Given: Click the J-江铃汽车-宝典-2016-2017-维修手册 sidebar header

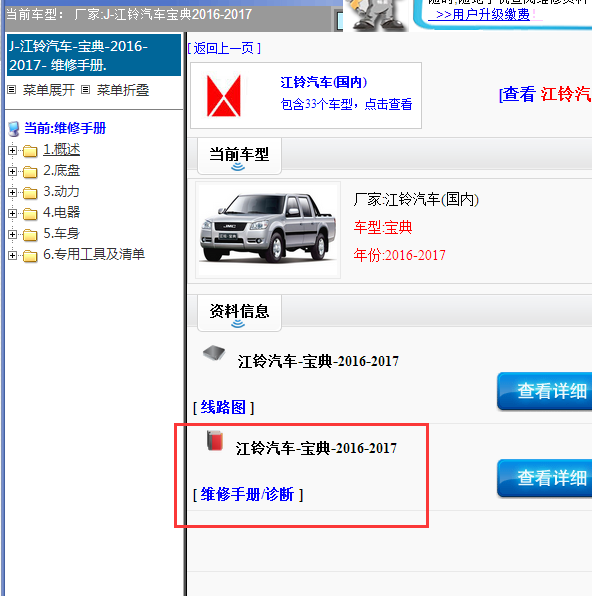Looking at the screenshot, I should [94, 55].
